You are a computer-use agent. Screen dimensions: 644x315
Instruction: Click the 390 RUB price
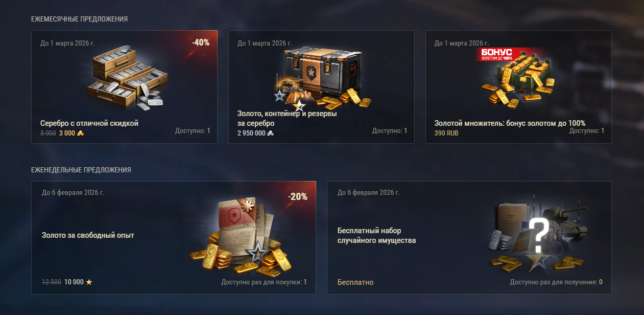[446, 133]
